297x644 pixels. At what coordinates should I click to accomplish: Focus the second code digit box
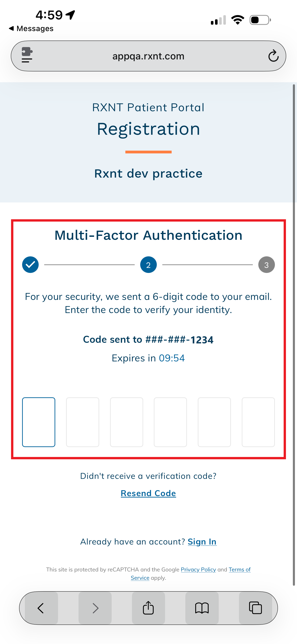pyautogui.click(x=82, y=422)
